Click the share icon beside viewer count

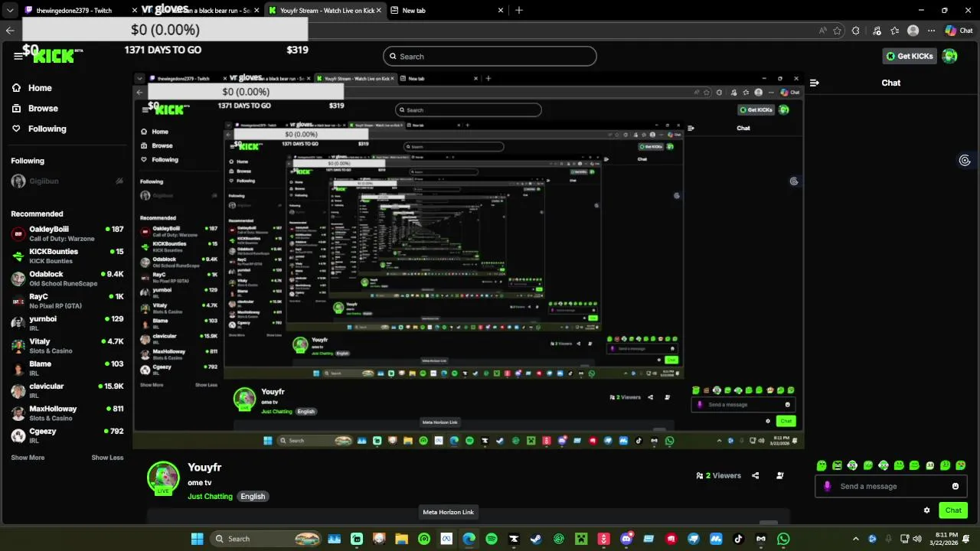(x=755, y=475)
